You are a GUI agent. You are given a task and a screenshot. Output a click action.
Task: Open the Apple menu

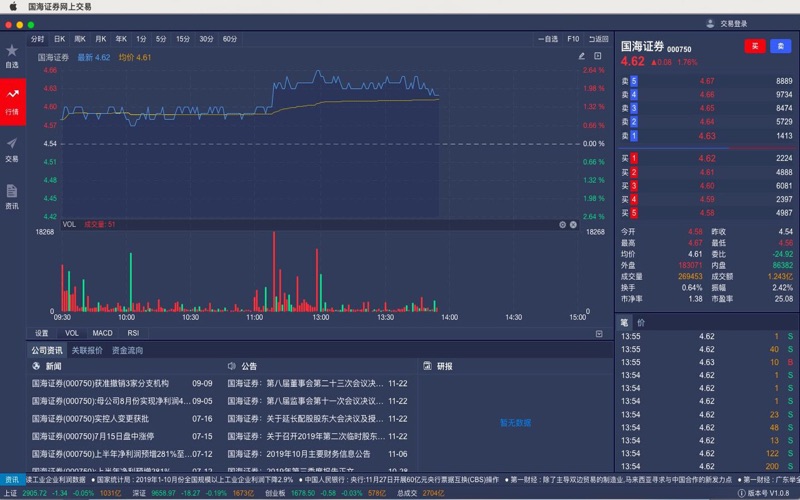[13, 7]
